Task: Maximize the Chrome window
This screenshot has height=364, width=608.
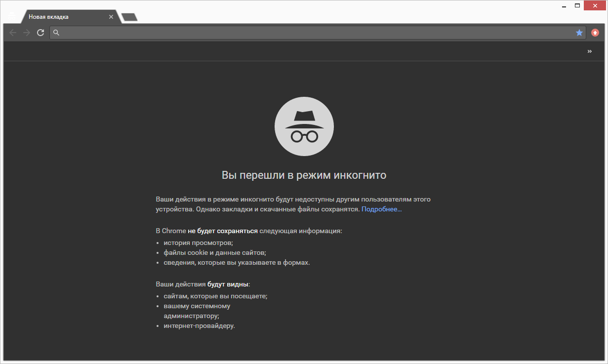Action: 577,5
